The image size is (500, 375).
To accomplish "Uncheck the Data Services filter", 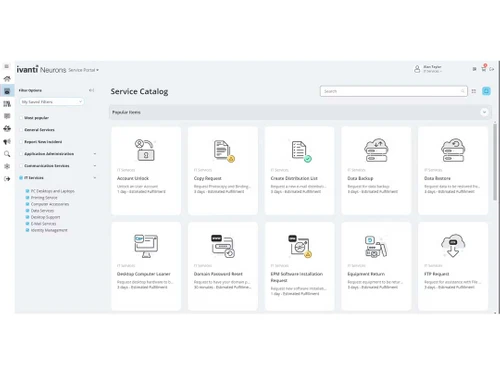I will coord(28,211).
